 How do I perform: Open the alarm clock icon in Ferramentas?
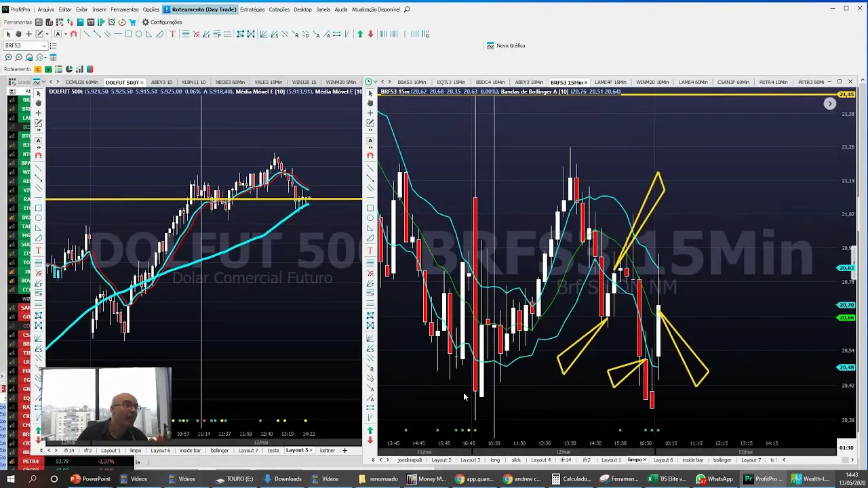[111, 22]
